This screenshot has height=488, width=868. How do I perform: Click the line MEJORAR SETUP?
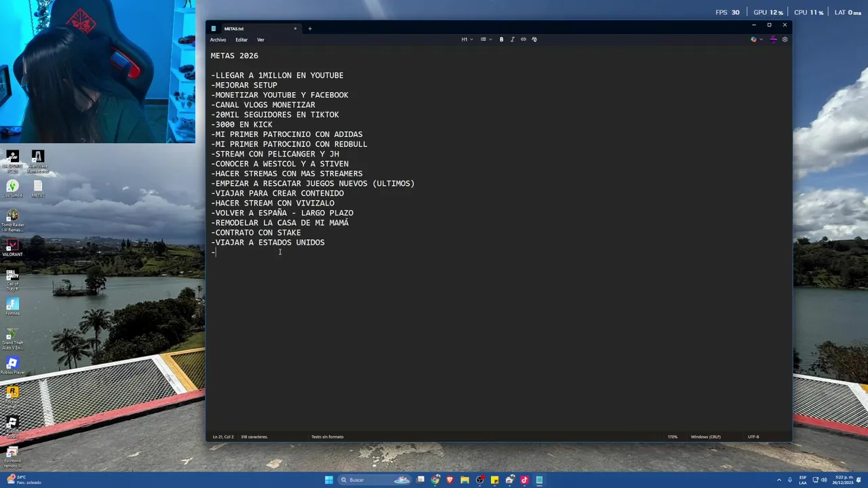tap(244, 85)
